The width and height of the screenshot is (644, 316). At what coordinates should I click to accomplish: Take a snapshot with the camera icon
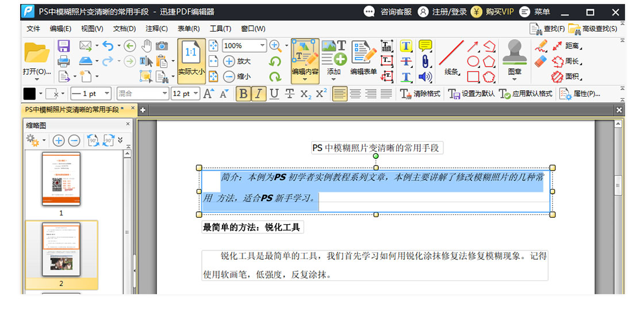pos(162,45)
